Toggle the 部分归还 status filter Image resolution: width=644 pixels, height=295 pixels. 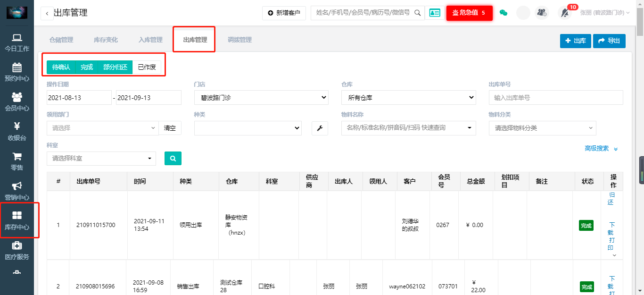tap(116, 67)
